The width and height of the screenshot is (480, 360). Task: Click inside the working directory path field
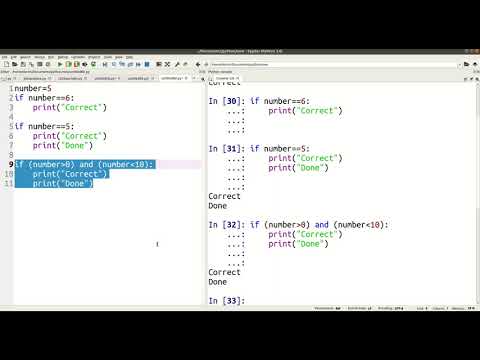coord(333,64)
